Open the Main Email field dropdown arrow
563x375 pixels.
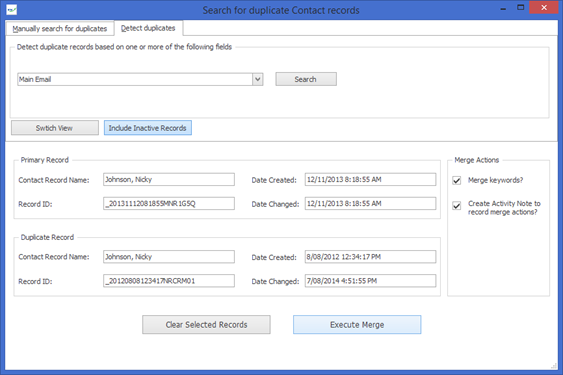coord(257,79)
